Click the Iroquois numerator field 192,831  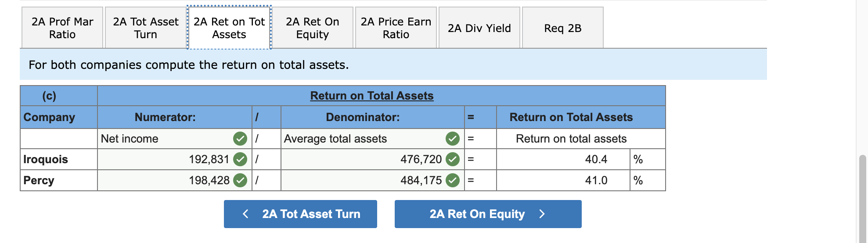pos(175,159)
